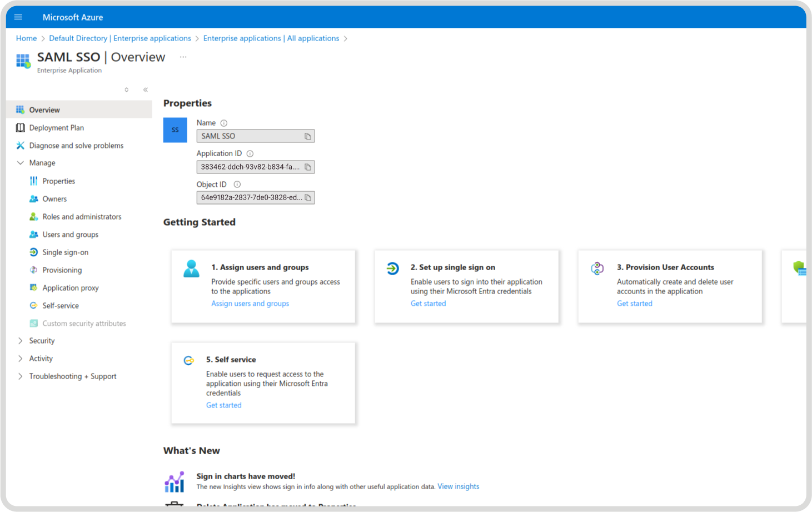The image size is (812, 512).
Task: Click the SAML SSO application grid icon
Action: tap(23, 61)
